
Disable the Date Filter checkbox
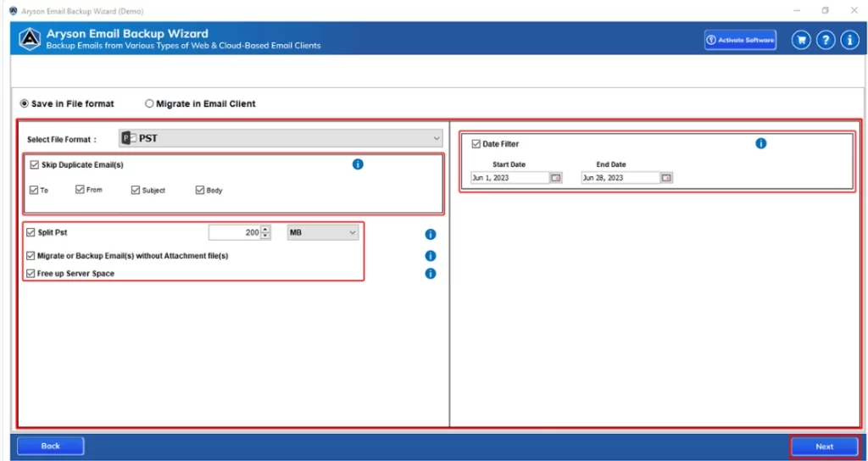[x=476, y=144]
